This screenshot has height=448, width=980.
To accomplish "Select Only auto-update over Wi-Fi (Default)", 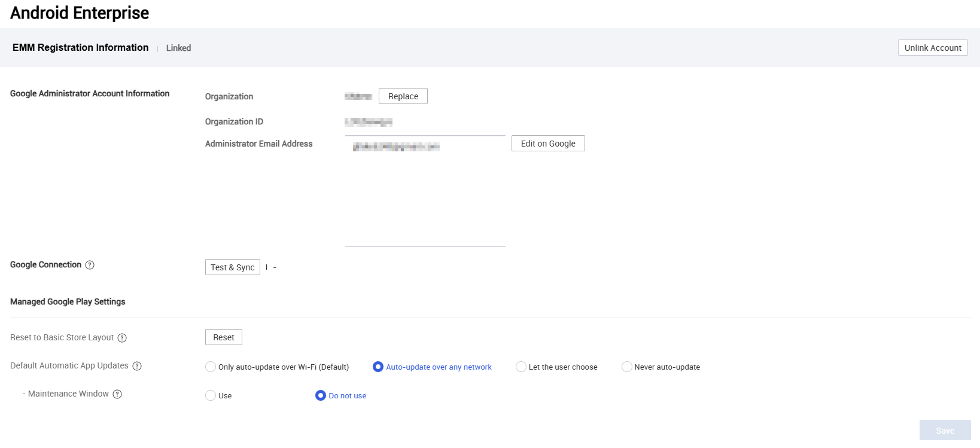I will [x=211, y=367].
